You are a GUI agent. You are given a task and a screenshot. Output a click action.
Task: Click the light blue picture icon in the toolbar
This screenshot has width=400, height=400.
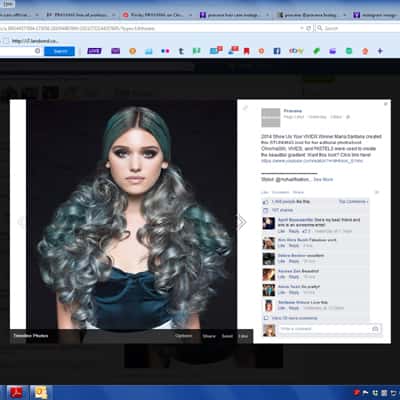click(x=149, y=51)
